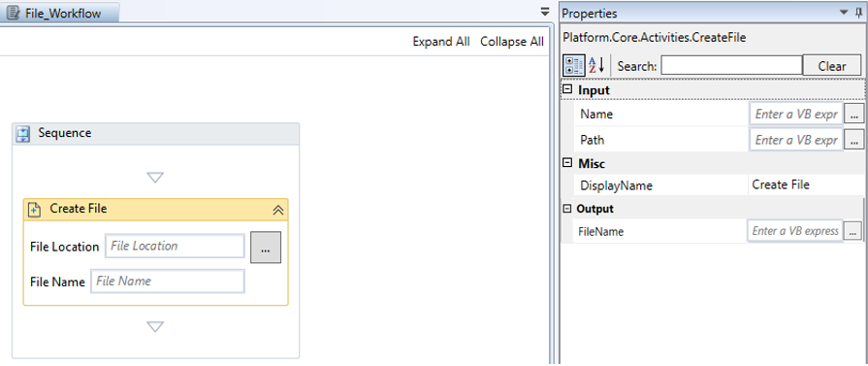
Task: Select the Name property label
Action: point(596,115)
